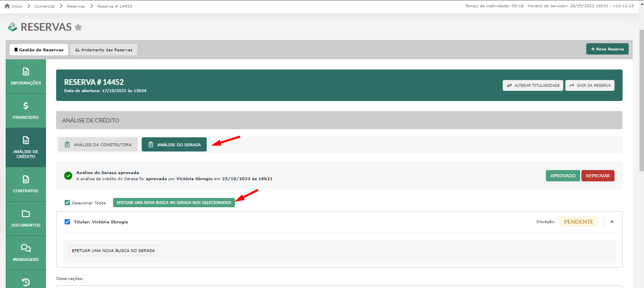This screenshot has width=644, height=288.
Task: Open Contratos sidebar section
Action: point(26,184)
